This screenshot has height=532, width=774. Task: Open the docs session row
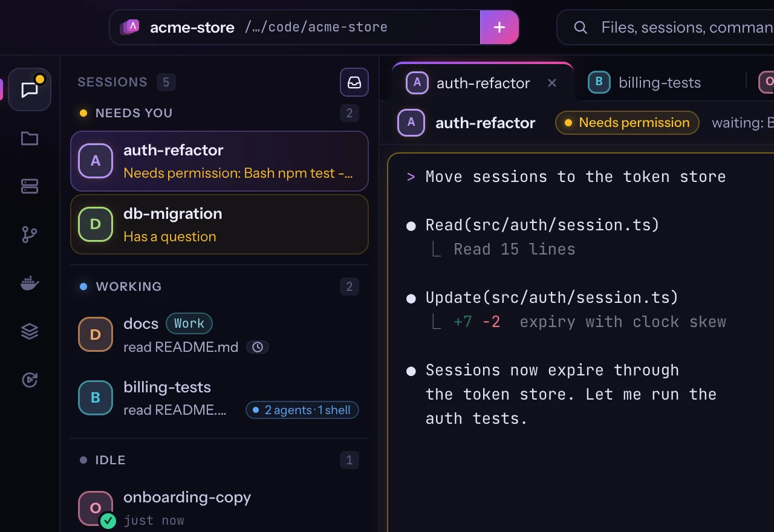pos(220,334)
